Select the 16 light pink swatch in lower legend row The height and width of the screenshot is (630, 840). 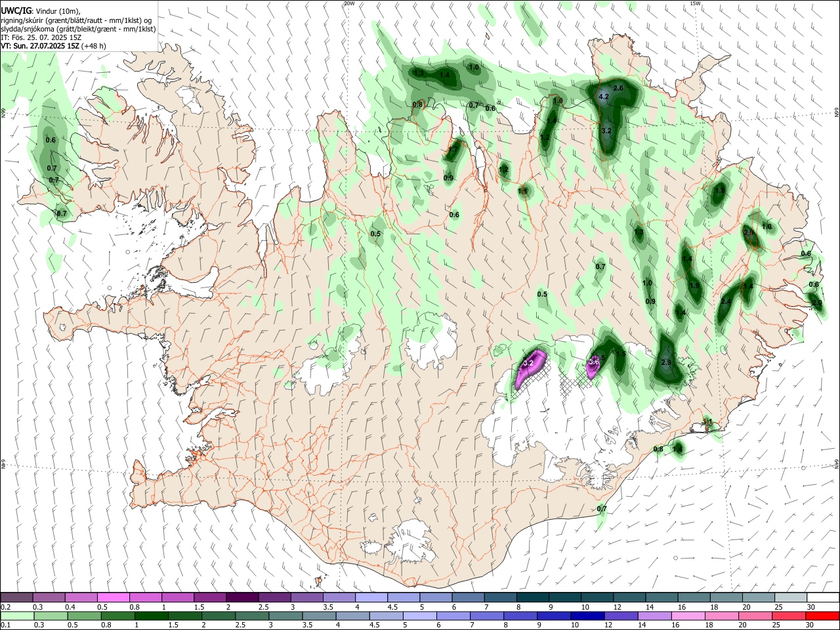(x=687, y=616)
